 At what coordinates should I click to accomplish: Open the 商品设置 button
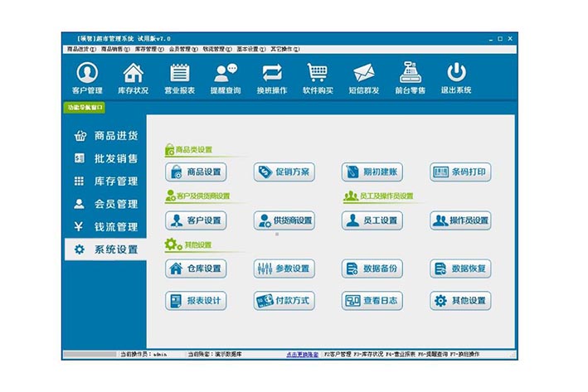click(x=196, y=172)
